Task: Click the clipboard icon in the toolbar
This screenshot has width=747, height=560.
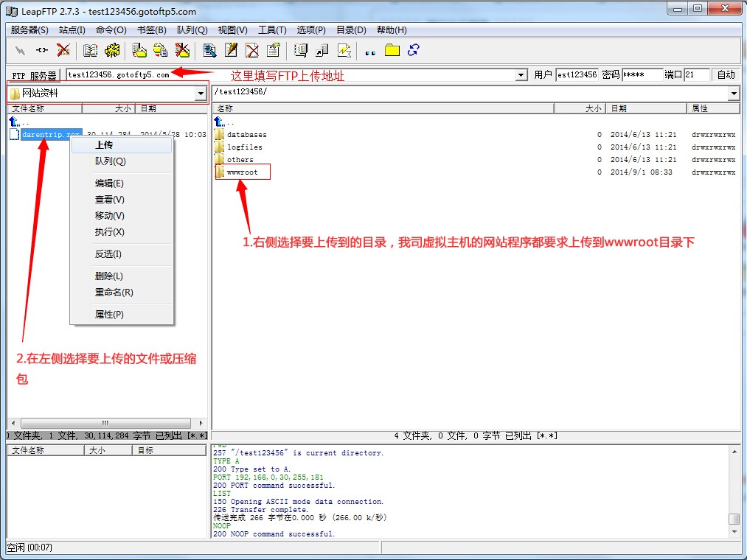Action: tap(274, 50)
